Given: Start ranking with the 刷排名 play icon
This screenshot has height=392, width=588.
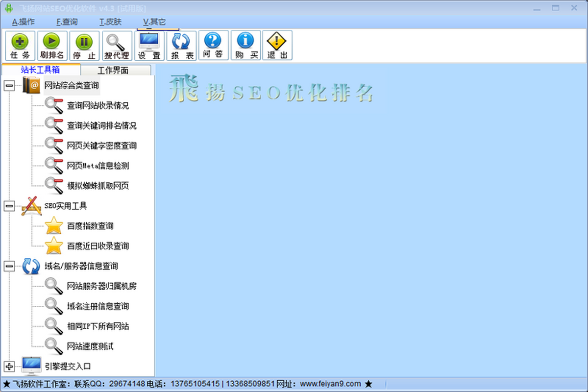Looking at the screenshot, I should pyautogui.click(x=52, y=46).
